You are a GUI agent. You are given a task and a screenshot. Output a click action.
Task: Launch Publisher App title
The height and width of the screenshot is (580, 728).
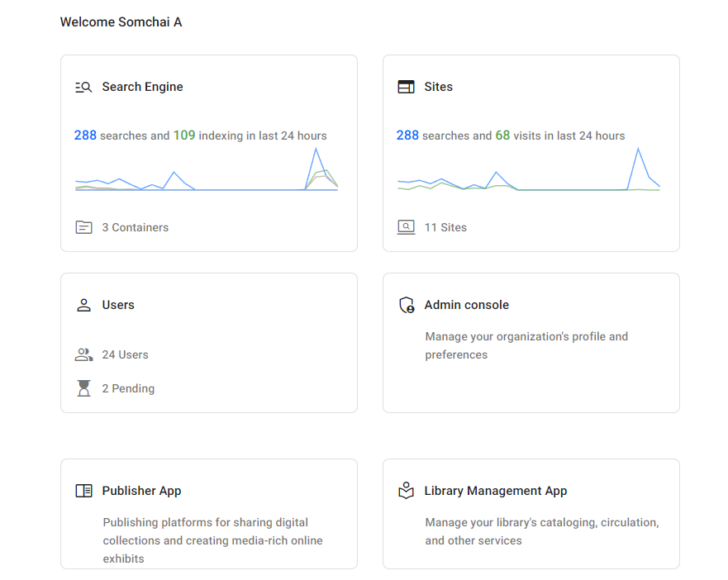(x=141, y=491)
